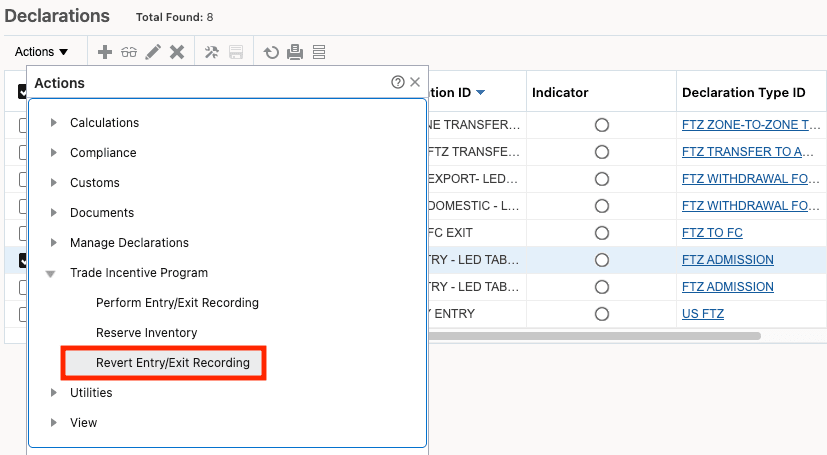Select indicator radio in highlighted FTZ ADMISSION row
The image size is (827, 455).
602,260
